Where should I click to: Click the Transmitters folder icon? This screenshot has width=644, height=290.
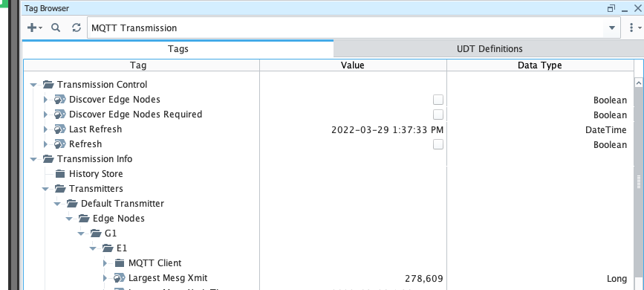pyautogui.click(x=60, y=188)
